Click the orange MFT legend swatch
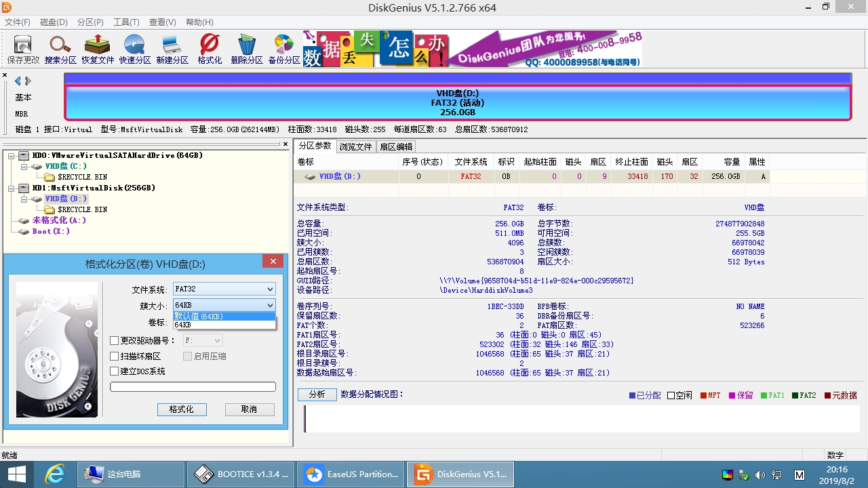The width and height of the screenshot is (868, 488). tap(703, 395)
